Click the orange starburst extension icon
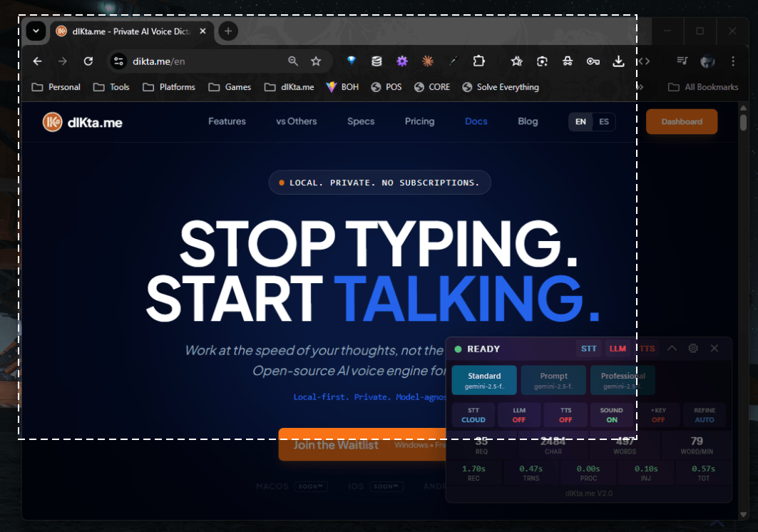This screenshot has height=532, width=758. click(427, 61)
